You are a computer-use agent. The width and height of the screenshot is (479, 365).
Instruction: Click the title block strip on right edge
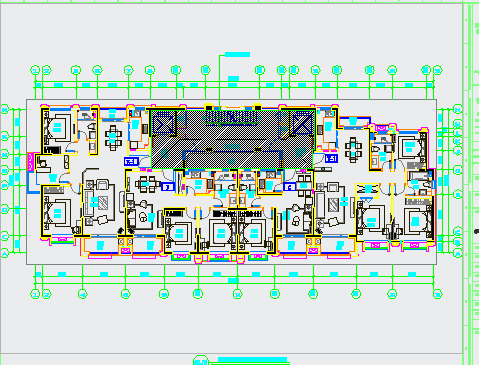point(471,183)
